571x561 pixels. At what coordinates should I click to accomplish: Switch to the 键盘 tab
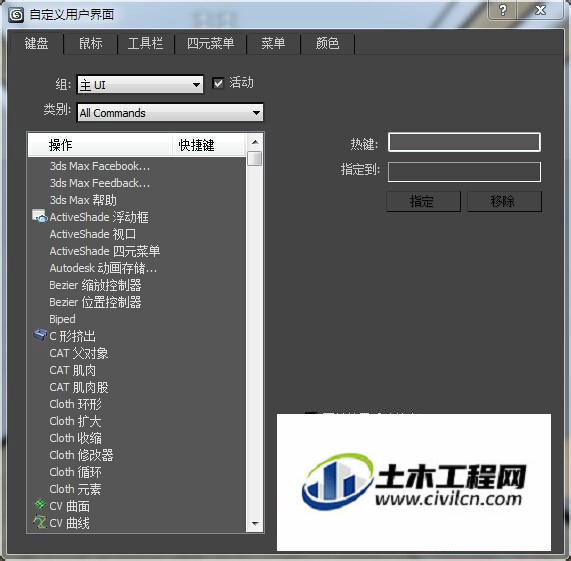tap(36, 43)
